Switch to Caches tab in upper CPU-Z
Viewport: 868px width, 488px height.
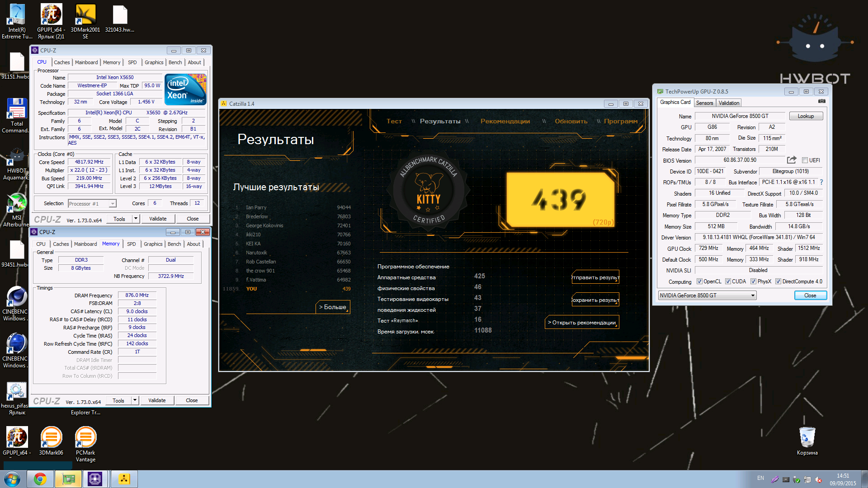pyautogui.click(x=62, y=62)
